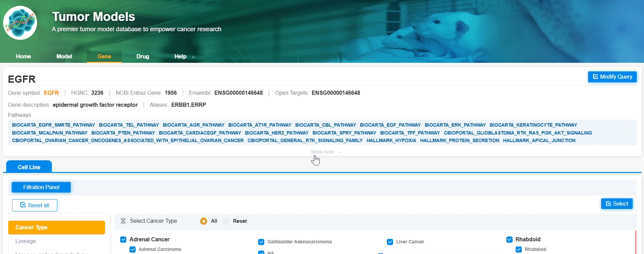The height and width of the screenshot is (254, 644).
Task: Click the checkmark icon in Select button
Action: pyautogui.click(x=608, y=204)
